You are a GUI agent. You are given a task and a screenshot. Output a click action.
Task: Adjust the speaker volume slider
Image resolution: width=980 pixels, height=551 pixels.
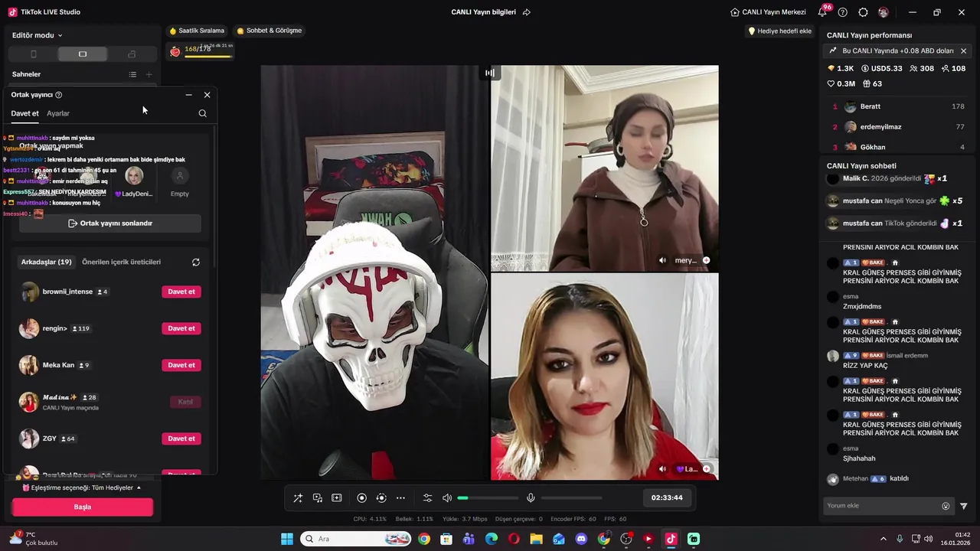point(488,497)
